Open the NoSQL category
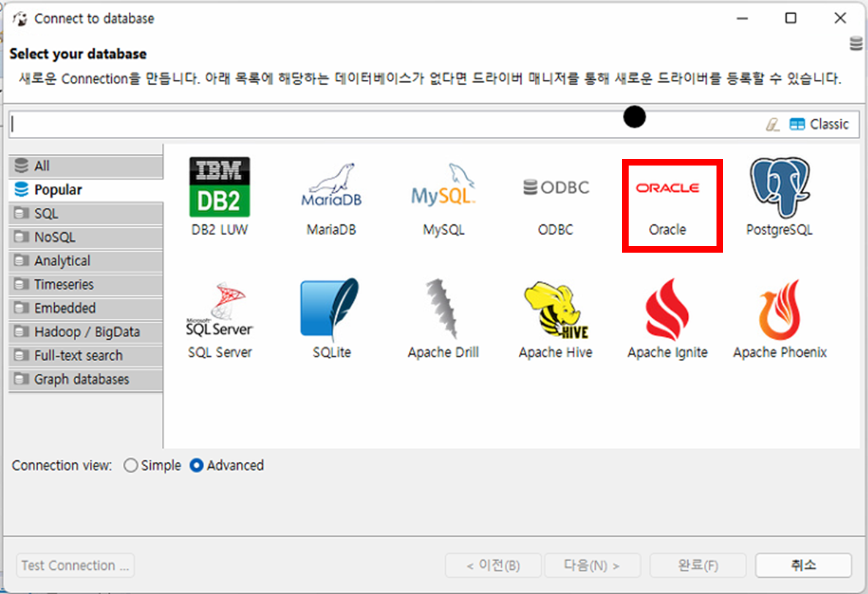The image size is (868, 594). point(86,237)
